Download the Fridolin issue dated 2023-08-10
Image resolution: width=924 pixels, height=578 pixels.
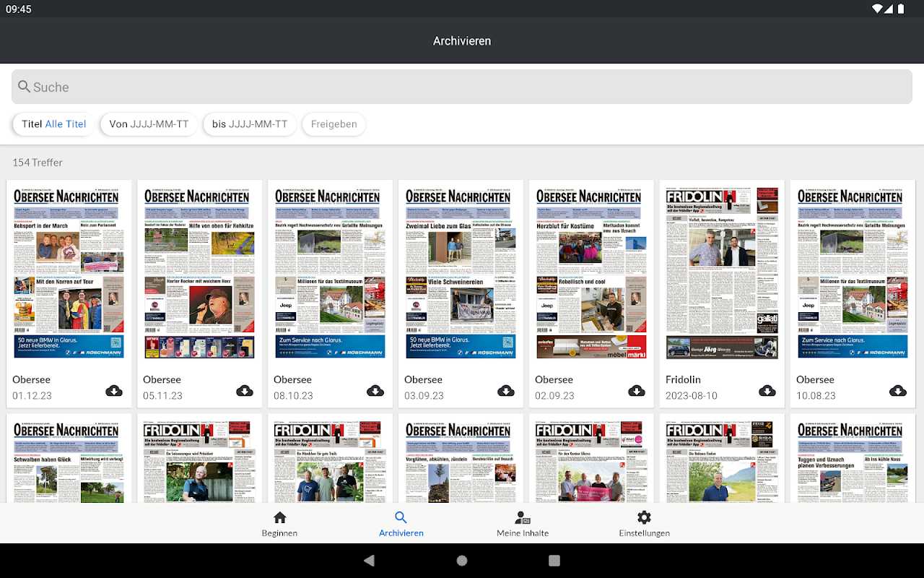coord(767,391)
